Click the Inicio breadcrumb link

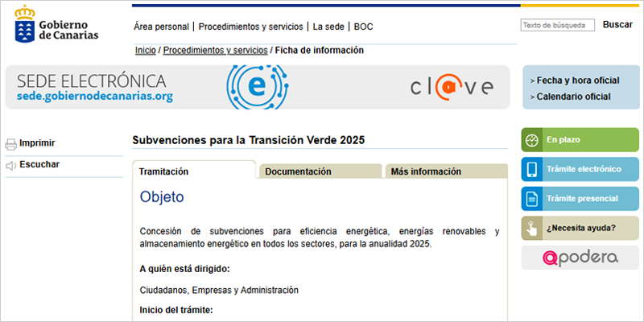pyautogui.click(x=146, y=50)
